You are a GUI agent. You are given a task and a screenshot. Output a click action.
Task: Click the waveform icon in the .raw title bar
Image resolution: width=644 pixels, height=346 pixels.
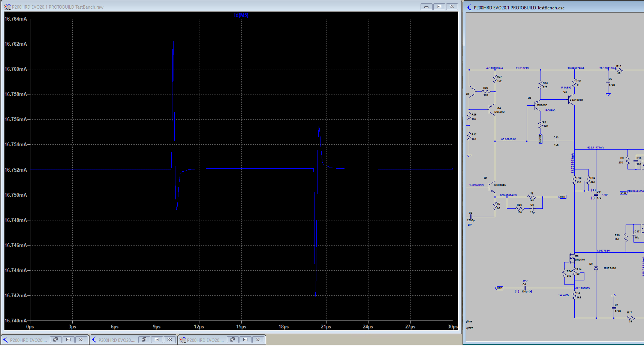(x=7, y=7)
